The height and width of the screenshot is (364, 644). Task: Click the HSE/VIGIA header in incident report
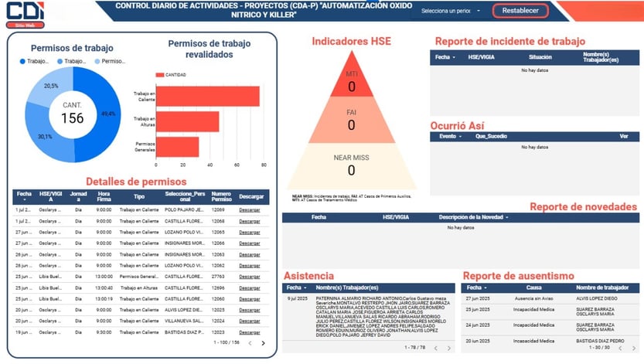[x=481, y=57]
